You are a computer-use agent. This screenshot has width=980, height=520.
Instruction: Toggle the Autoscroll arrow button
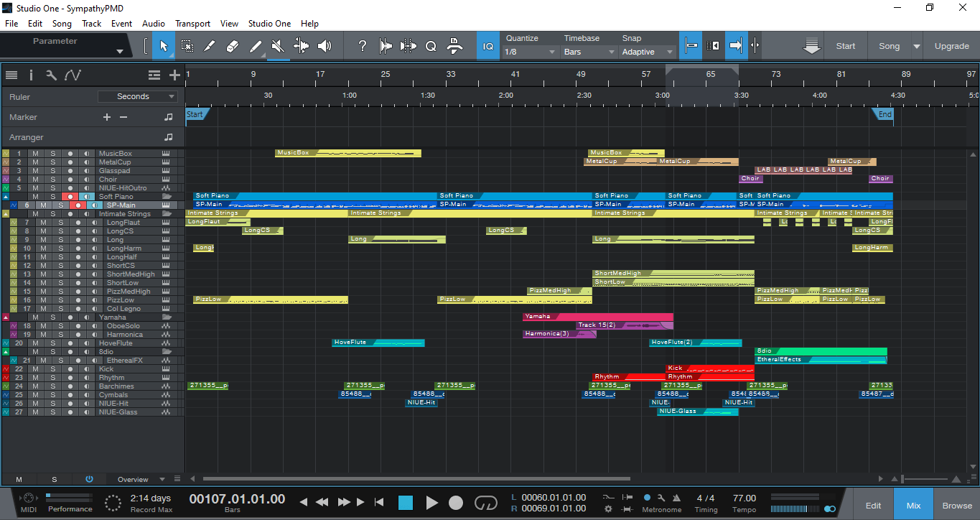(x=736, y=46)
